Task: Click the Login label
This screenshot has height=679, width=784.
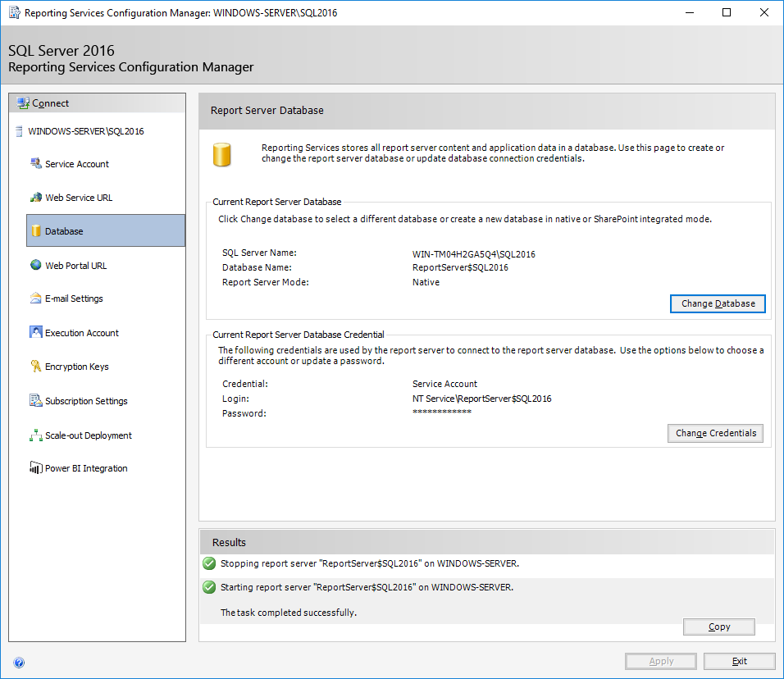Action: (235, 399)
